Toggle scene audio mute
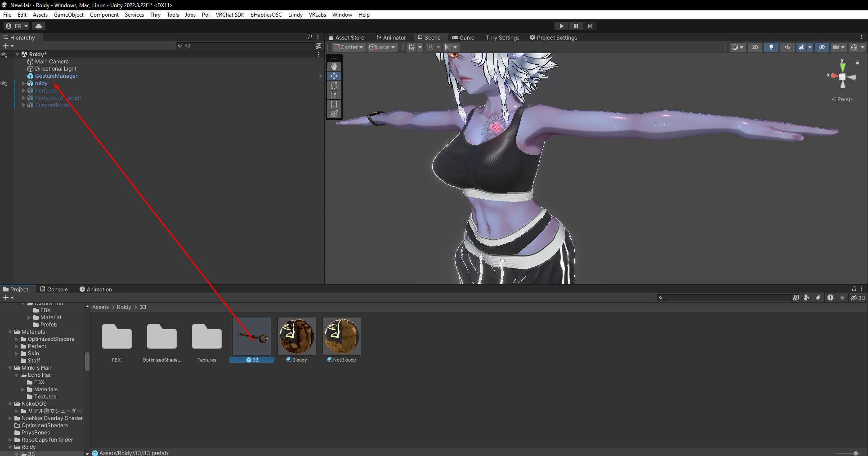This screenshot has width=868, height=456. tap(787, 47)
